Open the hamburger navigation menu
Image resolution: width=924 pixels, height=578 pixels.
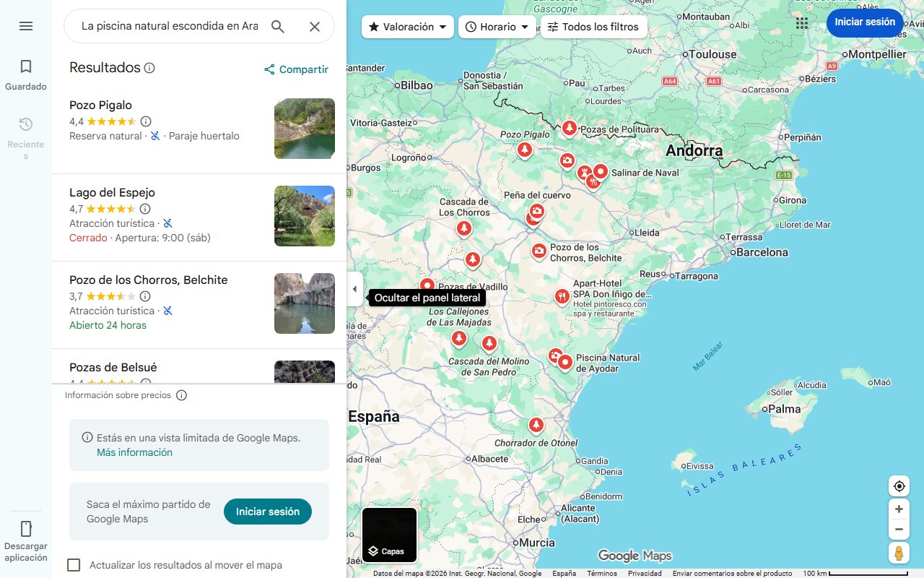(x=26, y=26)
